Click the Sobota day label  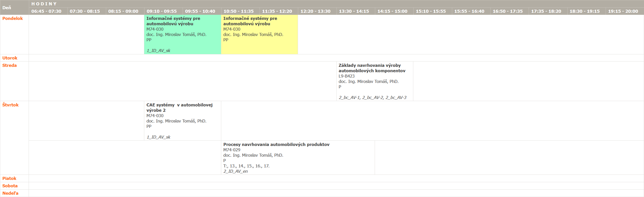point(10,186)
